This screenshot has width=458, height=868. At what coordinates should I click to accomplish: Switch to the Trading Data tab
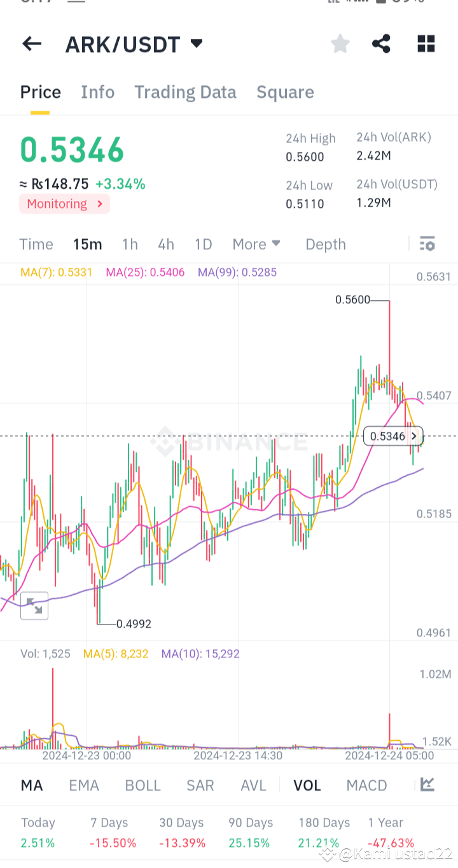coord(185,92)
